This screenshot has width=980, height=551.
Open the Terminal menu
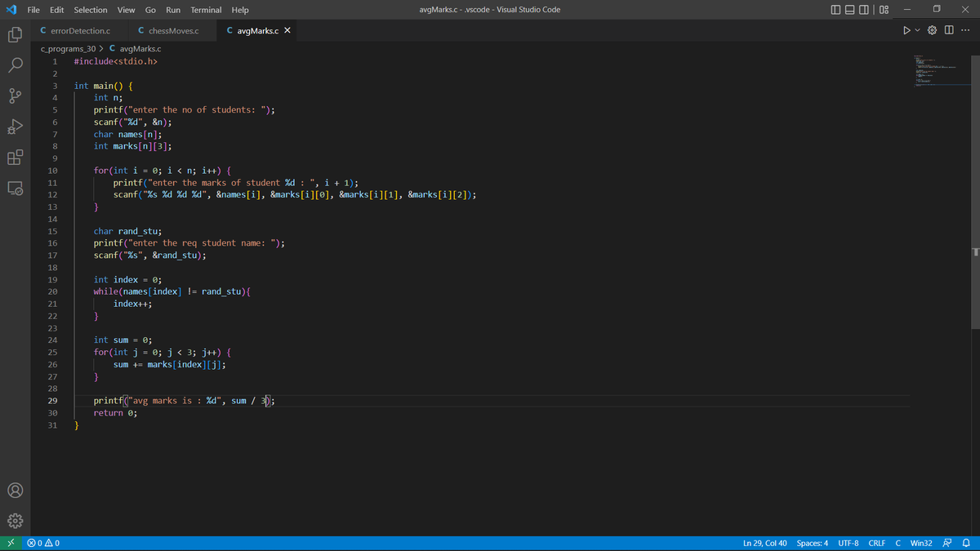click(205, 9)
